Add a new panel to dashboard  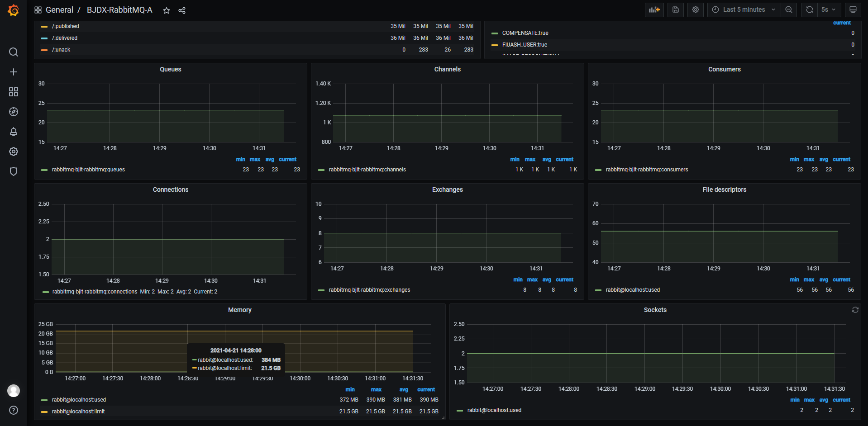coord(654,9)
